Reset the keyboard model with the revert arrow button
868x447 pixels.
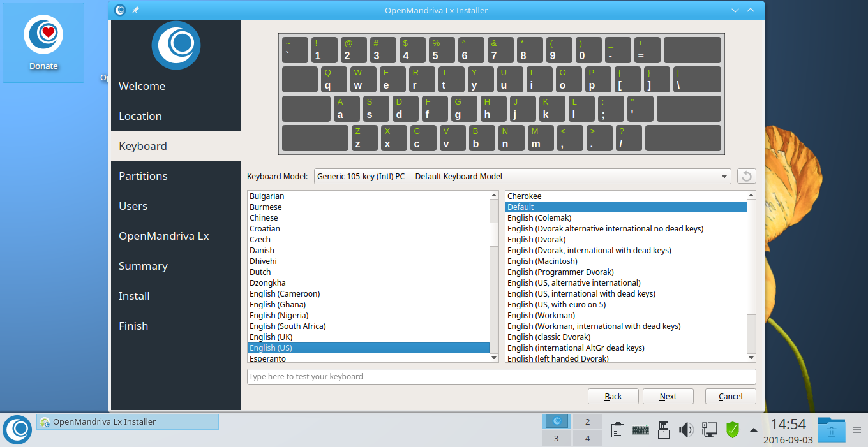(746, 176)
